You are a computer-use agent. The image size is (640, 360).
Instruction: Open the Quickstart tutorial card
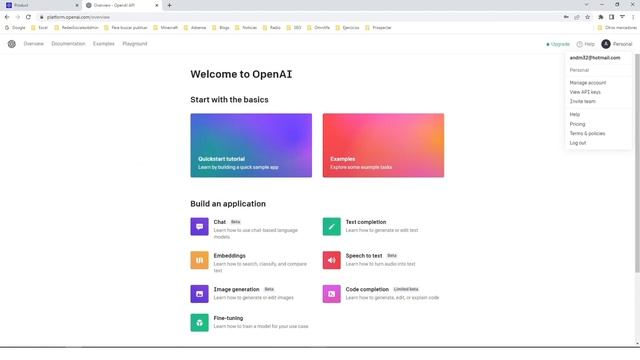point(251,145)
